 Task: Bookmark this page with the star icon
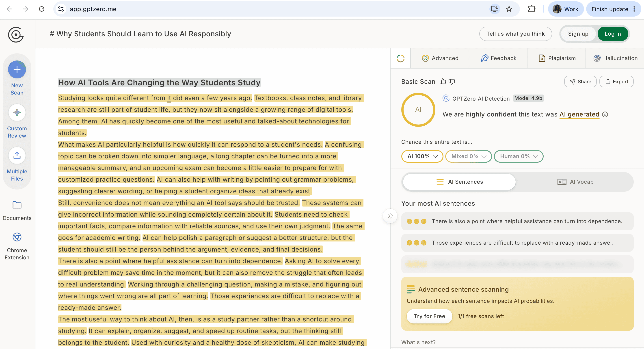[509, 9]
